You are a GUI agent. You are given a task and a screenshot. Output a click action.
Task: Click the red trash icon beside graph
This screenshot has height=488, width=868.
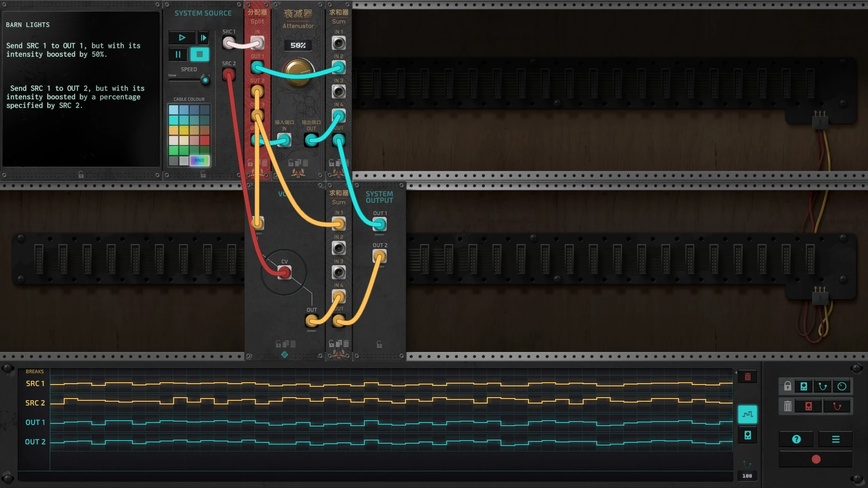click(x=747, y=377)
